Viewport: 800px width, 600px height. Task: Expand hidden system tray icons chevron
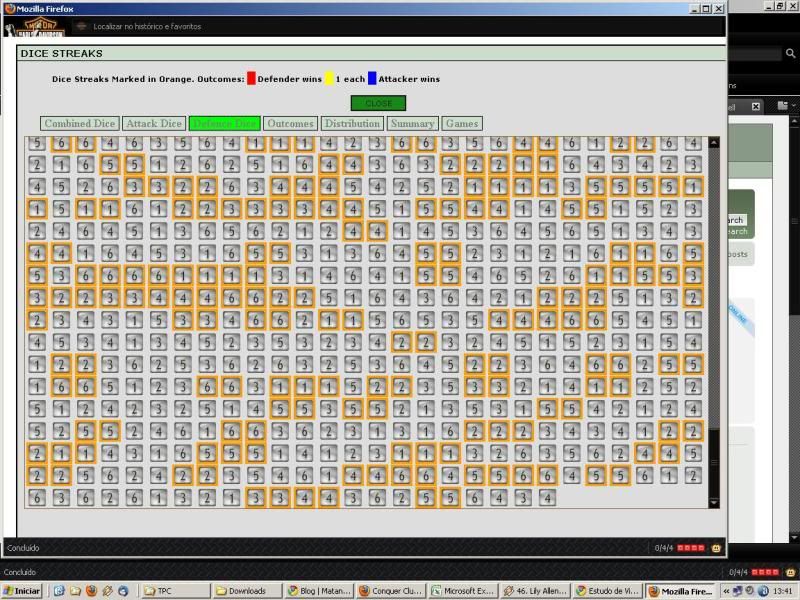pos(726,591)
